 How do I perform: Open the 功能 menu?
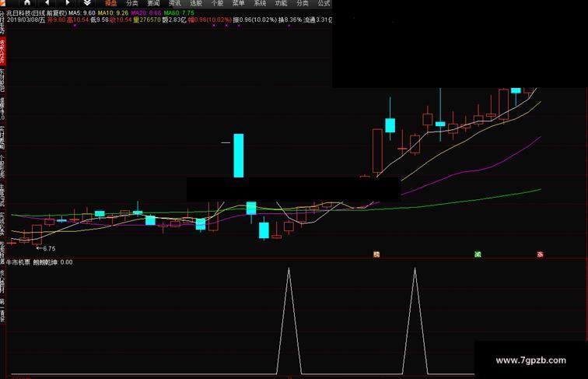coord(282,3)
